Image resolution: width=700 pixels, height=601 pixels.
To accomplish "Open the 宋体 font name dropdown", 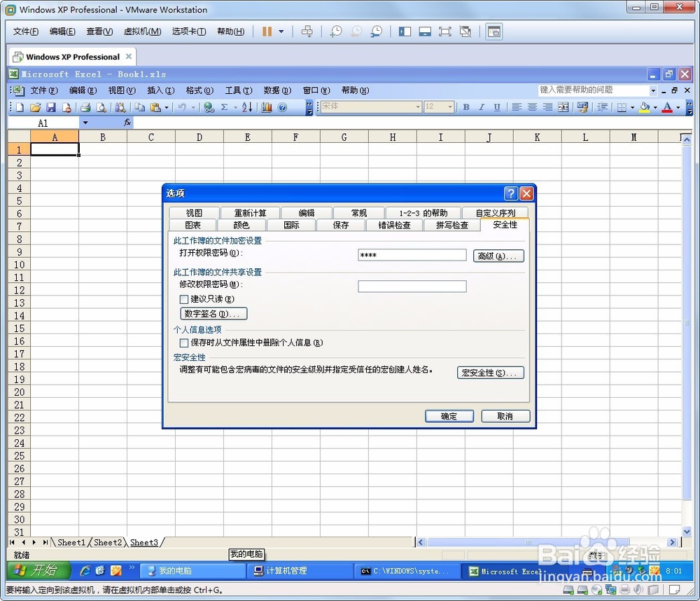I will (x=418, y=106).
